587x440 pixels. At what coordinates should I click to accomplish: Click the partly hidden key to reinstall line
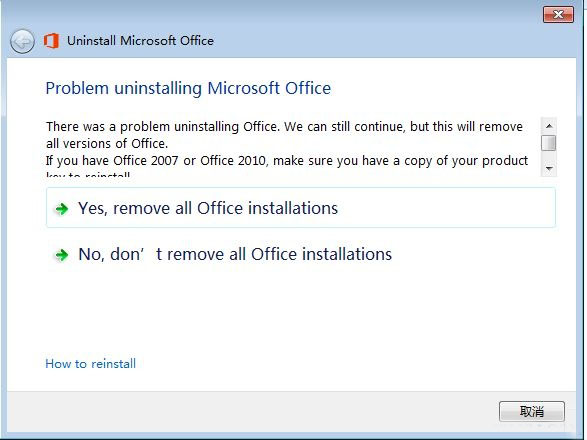click(x=88, y=174)
